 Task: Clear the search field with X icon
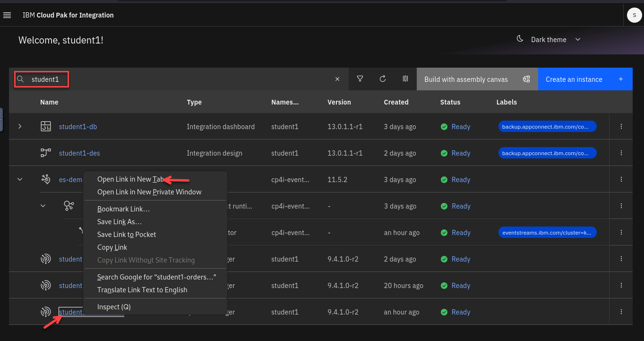coord(337,79)
